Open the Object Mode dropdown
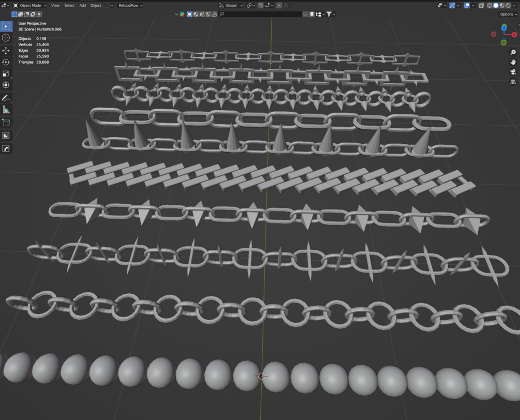The width and height of the screenshot is (520, 420). 30,5
